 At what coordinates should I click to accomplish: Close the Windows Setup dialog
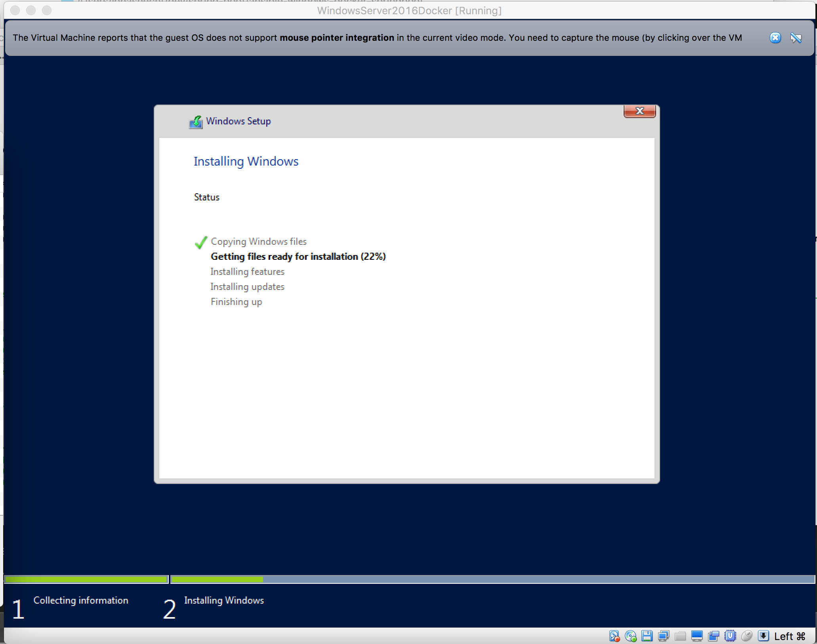coord(639,111)
